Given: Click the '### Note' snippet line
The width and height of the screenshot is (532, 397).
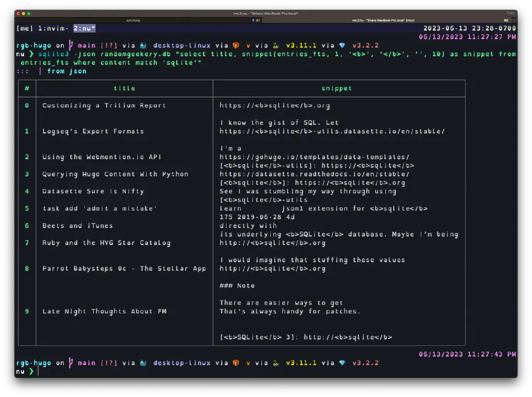Looking at the screenshot, I should 237,286.
